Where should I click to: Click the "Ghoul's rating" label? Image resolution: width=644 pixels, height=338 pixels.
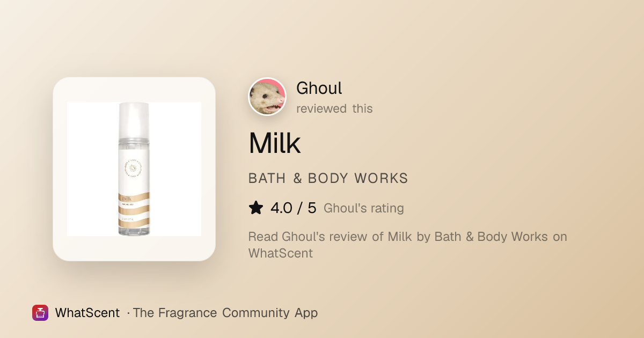[364, 208]
